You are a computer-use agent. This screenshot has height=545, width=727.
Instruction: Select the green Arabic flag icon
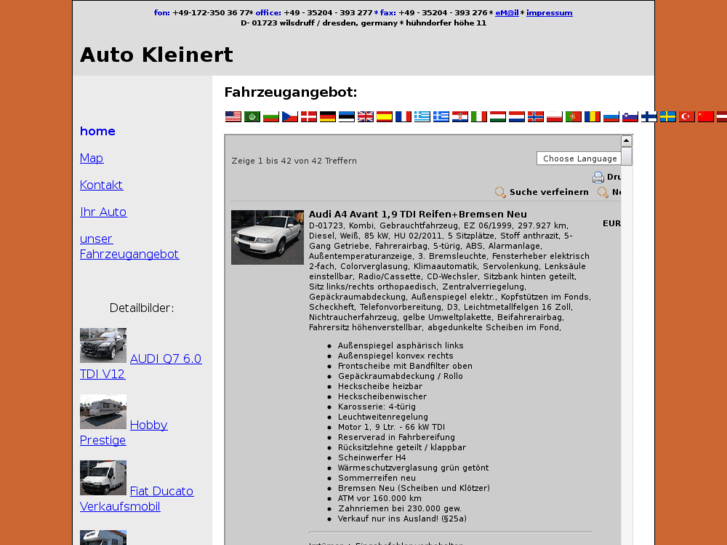coord(252,116)
